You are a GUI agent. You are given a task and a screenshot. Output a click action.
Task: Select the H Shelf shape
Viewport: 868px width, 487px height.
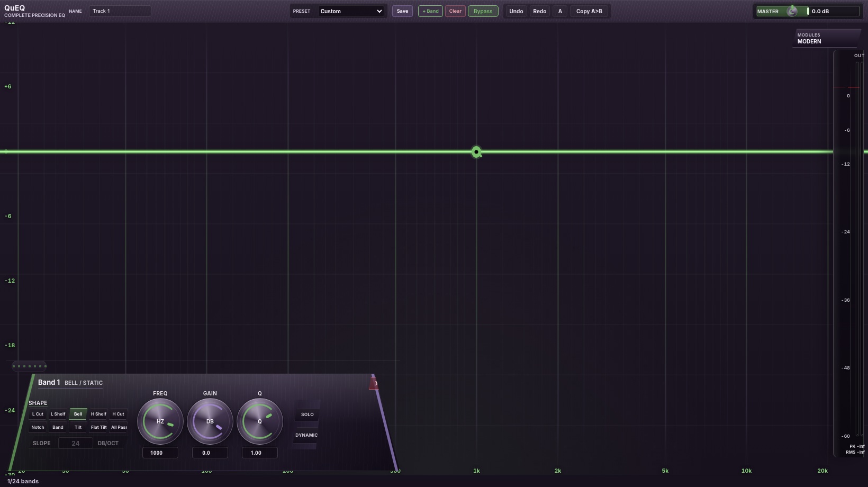tap(98, 414)
